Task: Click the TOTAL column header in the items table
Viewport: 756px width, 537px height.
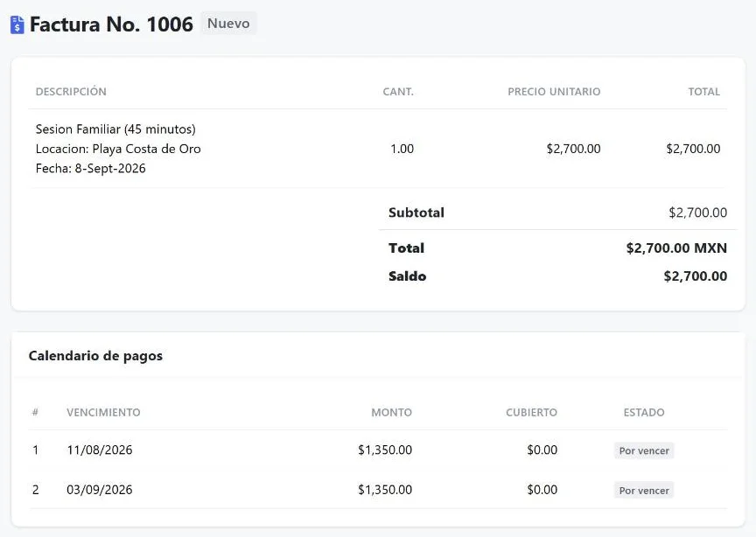Action: [703, 92]
